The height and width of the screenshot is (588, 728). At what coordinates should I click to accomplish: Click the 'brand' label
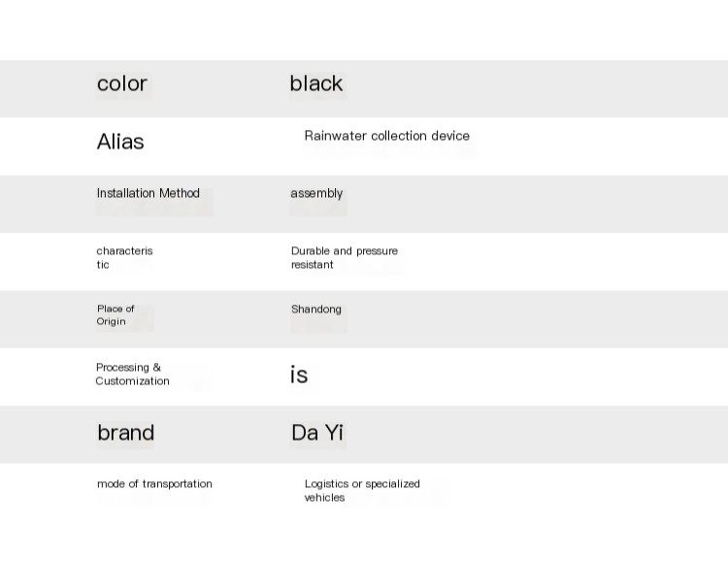125,433
